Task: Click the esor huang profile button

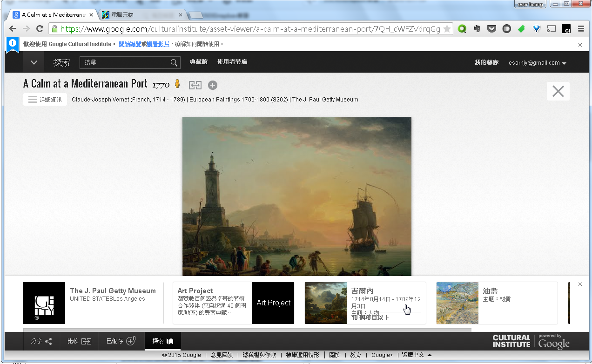Action: click(x=530, y=4)
